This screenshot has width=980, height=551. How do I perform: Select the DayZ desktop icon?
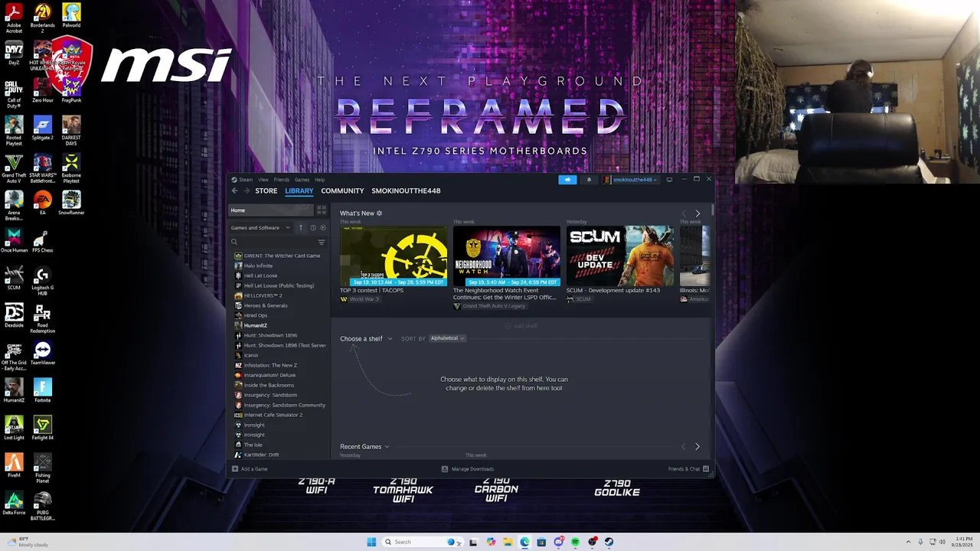[x=14, y=54]
